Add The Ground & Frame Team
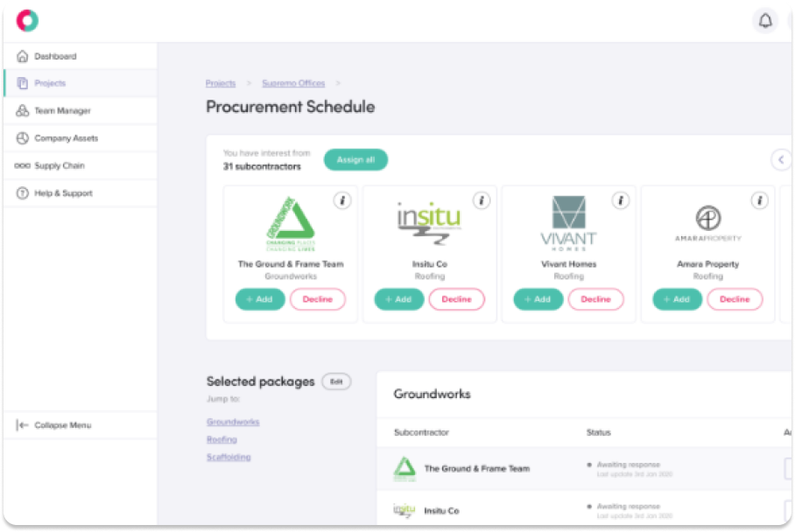The image size is (795, 532). coord(260,299)
